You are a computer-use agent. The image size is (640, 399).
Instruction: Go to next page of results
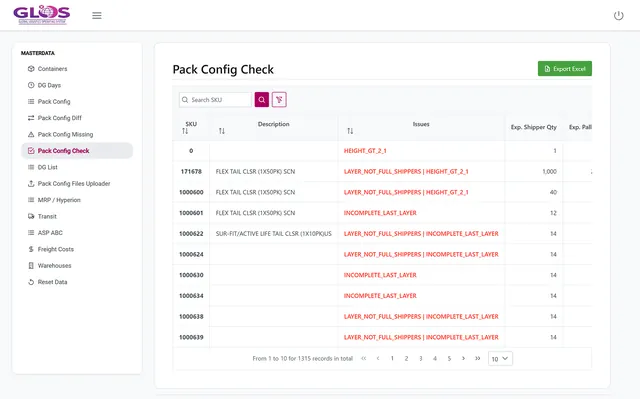(x=463, y=358)
